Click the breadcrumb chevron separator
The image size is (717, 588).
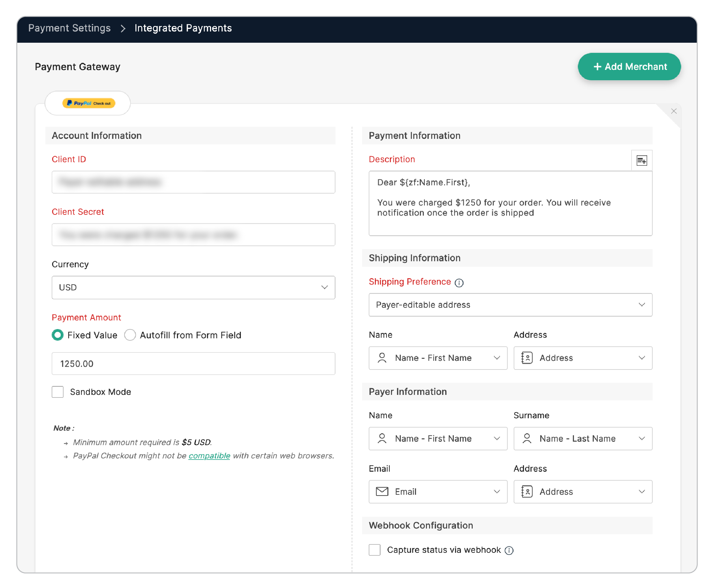123,29
